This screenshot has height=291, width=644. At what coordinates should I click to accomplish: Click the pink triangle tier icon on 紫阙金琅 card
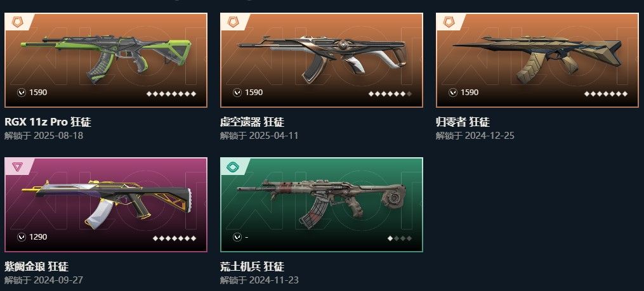(x=17, y=167)
